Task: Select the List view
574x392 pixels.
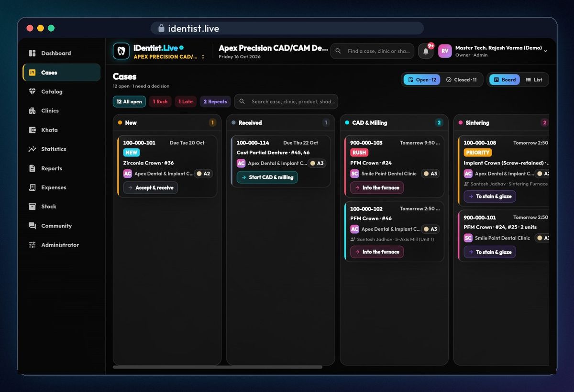Action: (534, 80)
